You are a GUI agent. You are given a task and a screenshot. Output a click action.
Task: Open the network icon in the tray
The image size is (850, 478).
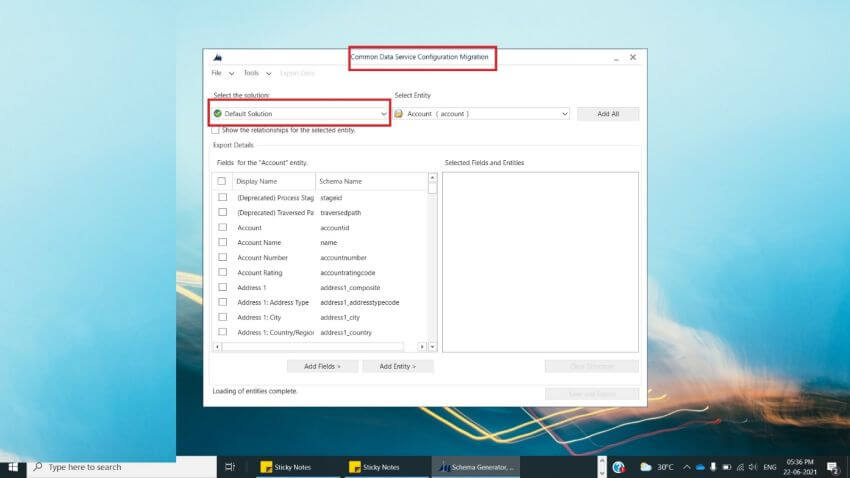coord(740,467)
